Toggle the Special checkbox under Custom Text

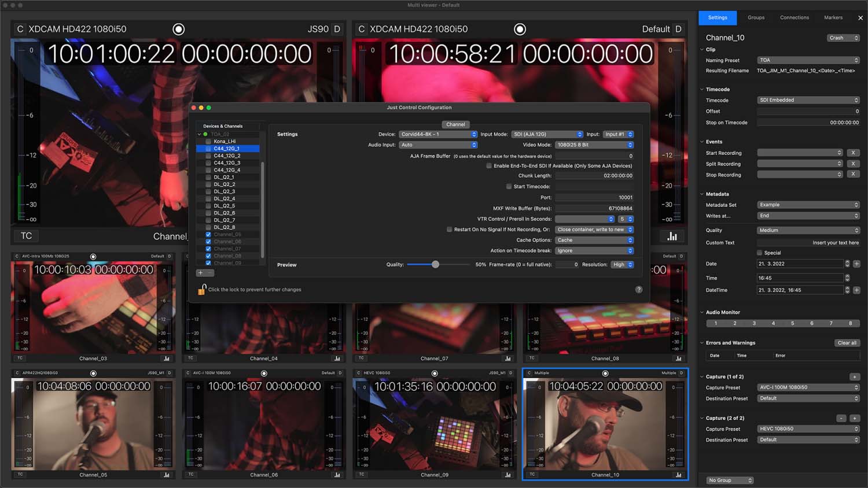pyautogui.click(x=760, y=253)
